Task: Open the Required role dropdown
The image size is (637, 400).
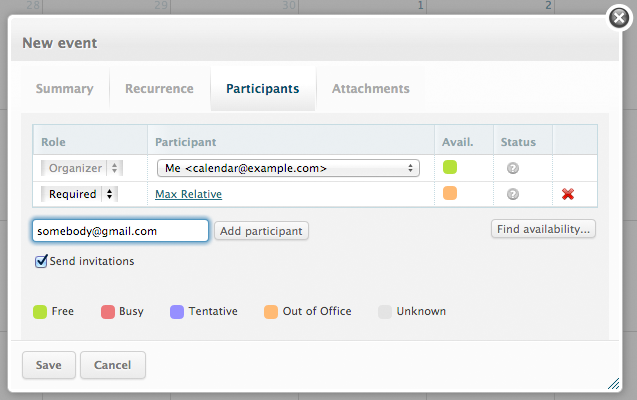Action: [x=79, y=194]
